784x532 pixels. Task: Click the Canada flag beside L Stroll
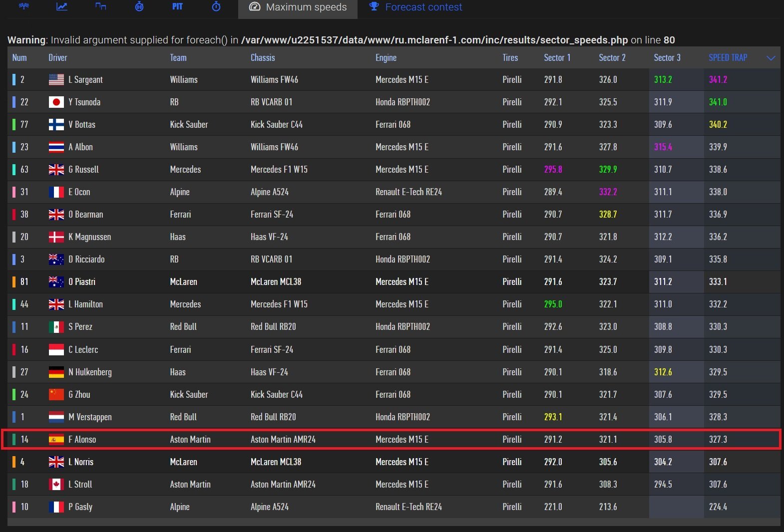coord(56,484)
